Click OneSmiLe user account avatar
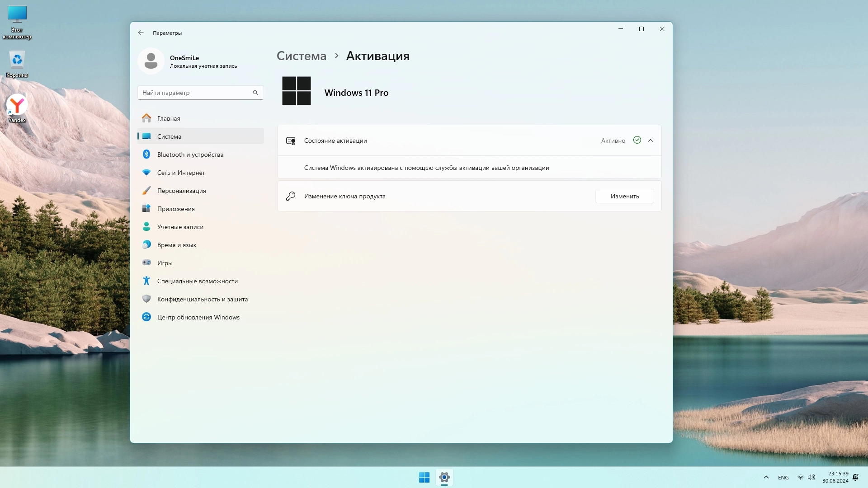Image resolution: width=868 pixels, height=488 pixels. click(151, 61)
